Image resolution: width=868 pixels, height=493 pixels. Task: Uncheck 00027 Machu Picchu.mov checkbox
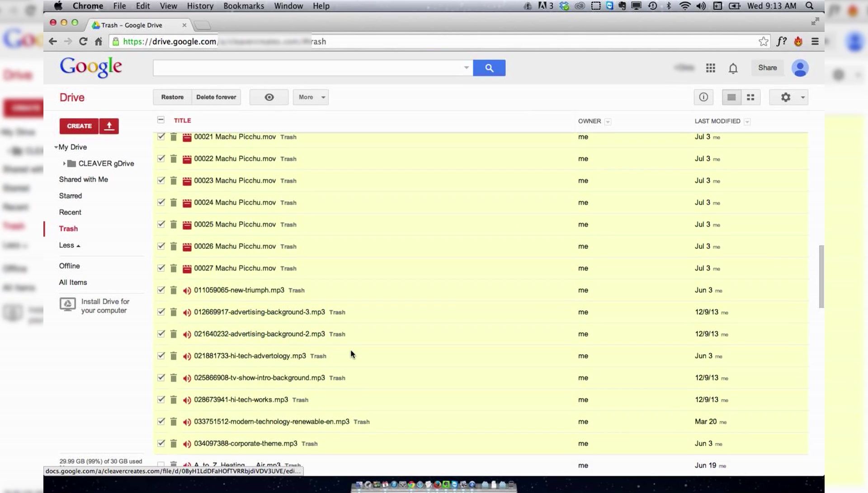161,268
